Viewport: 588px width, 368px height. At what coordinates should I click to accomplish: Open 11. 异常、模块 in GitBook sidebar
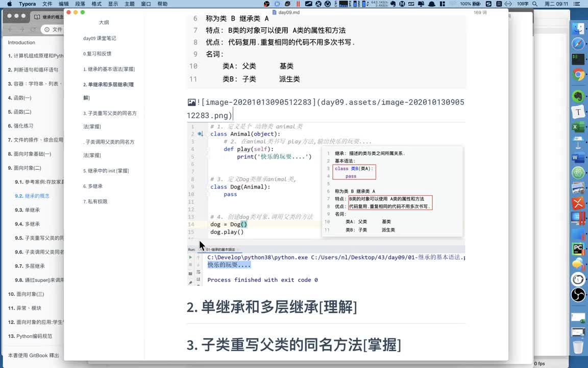24,308
